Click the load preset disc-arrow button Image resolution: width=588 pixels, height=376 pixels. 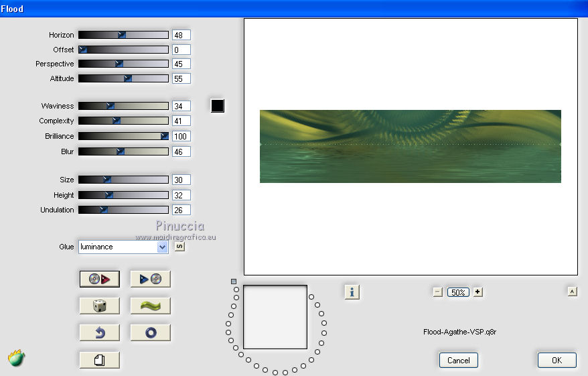pyautogui.click(x=100, y=279)
